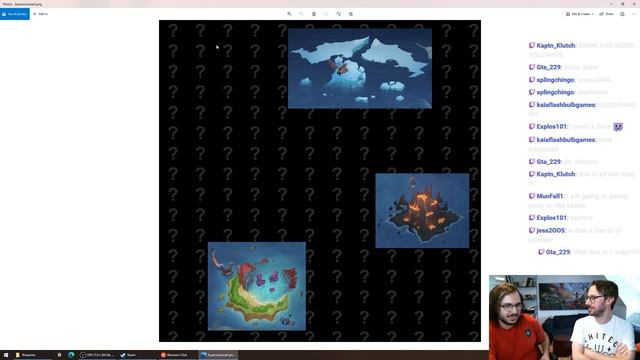This screenshot has width=640, height=360.
Task: Click the blue See all photos button
Action: (15, 14)
